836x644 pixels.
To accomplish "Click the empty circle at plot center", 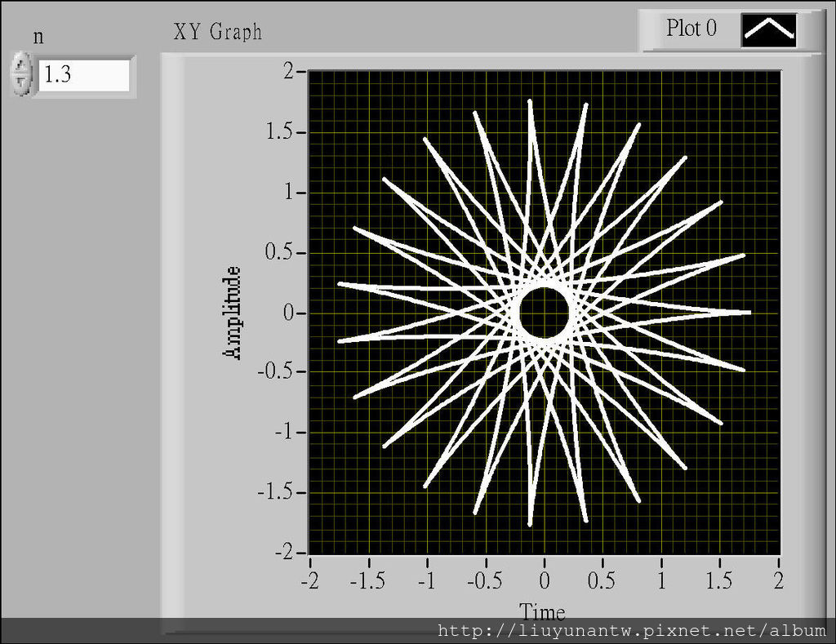I will point(544,313).
